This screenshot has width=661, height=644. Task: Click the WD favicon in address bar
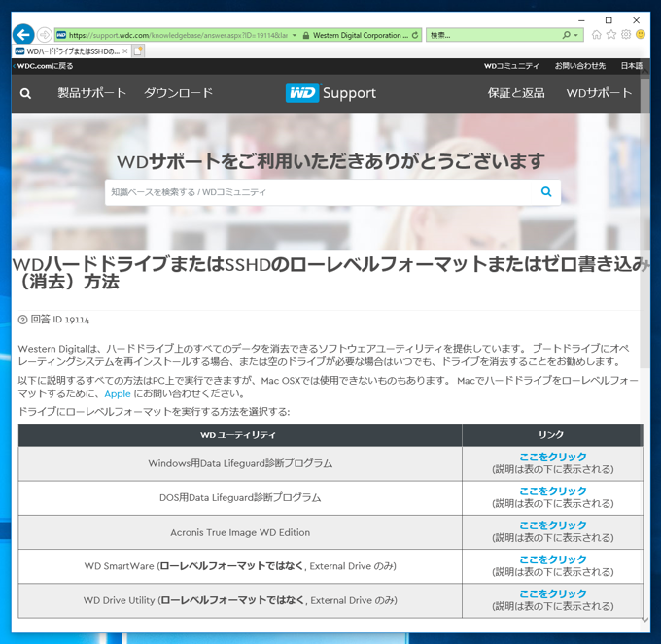coord(61,35)
